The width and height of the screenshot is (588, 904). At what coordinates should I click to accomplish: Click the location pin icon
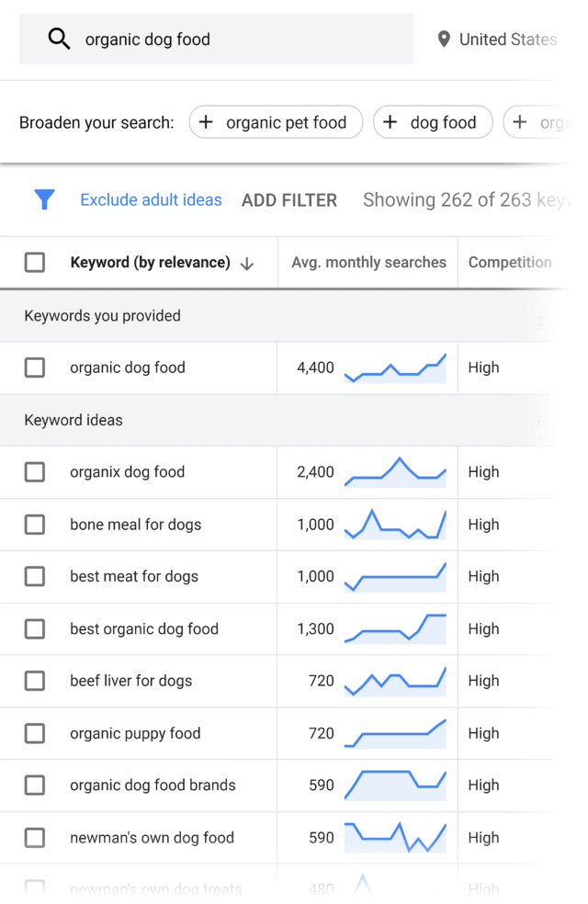445,39
